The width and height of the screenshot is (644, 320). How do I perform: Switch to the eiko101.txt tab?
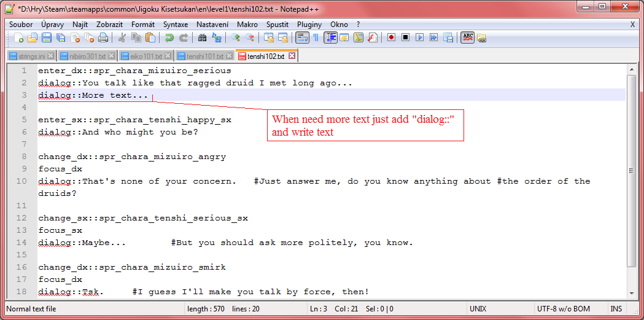click(x=146, y=56)
